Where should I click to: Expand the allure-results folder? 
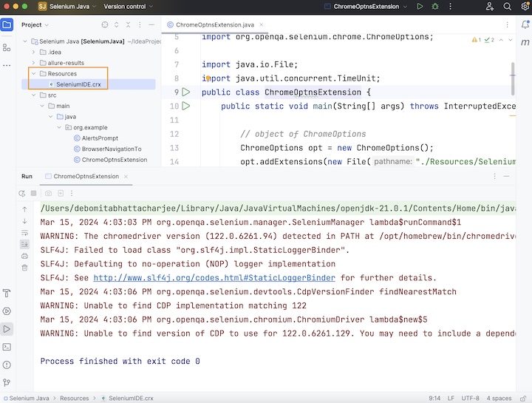coord(33,63)
